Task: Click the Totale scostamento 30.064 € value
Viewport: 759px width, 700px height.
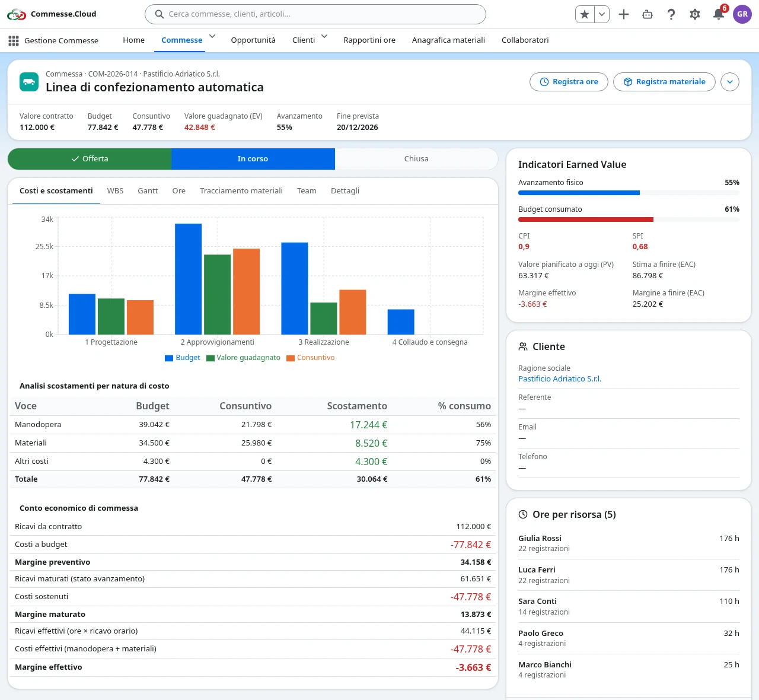Action: coord(372,479)
